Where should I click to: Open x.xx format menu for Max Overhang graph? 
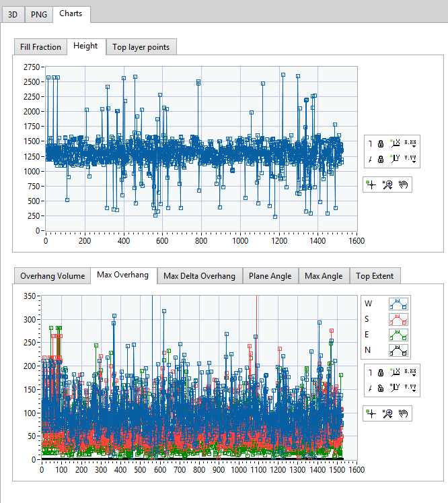point(410,372)
